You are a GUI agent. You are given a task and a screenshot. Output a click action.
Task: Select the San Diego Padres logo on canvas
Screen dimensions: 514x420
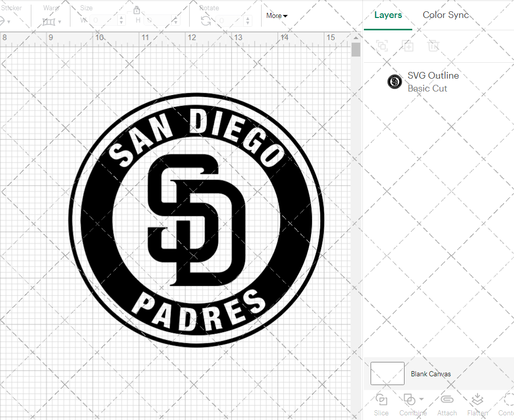click(x=196, y=220)
